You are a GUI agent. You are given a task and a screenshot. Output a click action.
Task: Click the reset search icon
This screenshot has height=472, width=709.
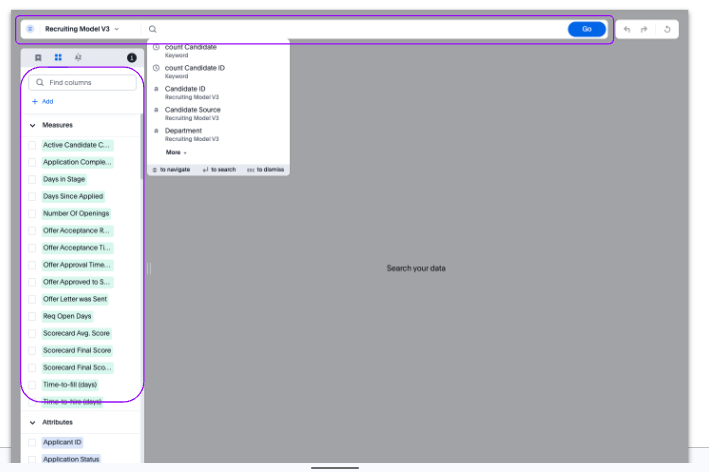click(667, 29)
